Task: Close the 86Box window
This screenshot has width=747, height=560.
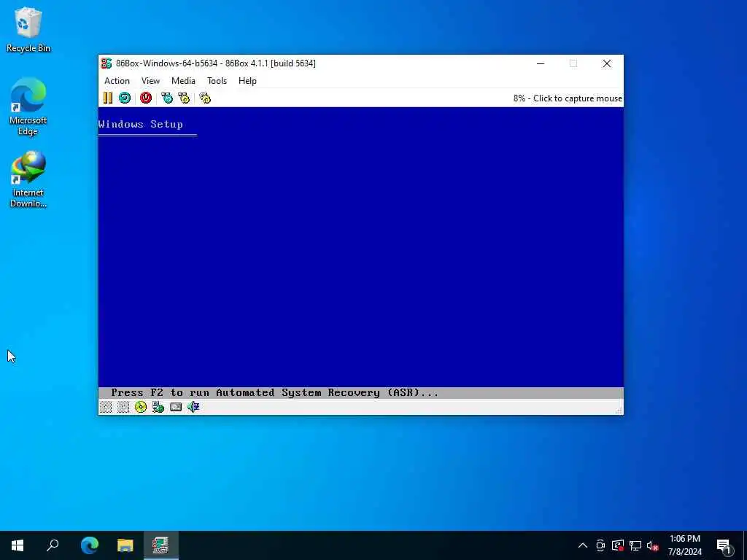Action: (x=606, y=63)
